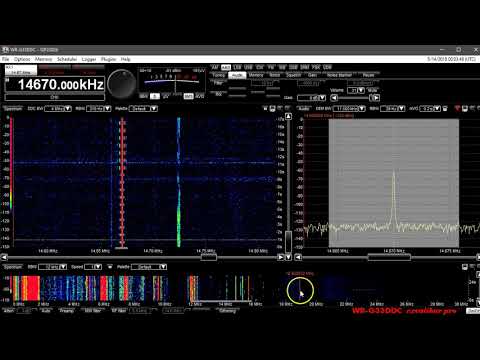Open RBW dropdown in audio spectrum toolbar
This screenshot has width=480, height=360.
pyautogui.click(x=393, y=109)
